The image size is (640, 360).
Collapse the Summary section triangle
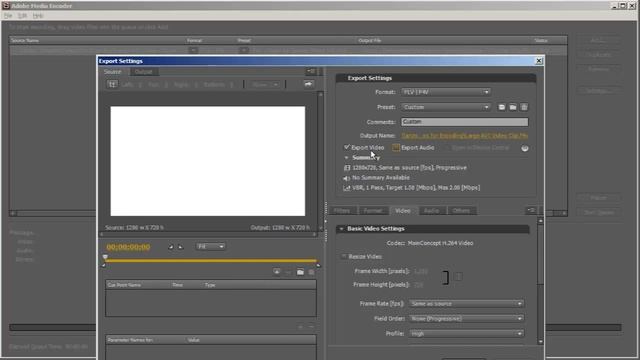(347, 158)
